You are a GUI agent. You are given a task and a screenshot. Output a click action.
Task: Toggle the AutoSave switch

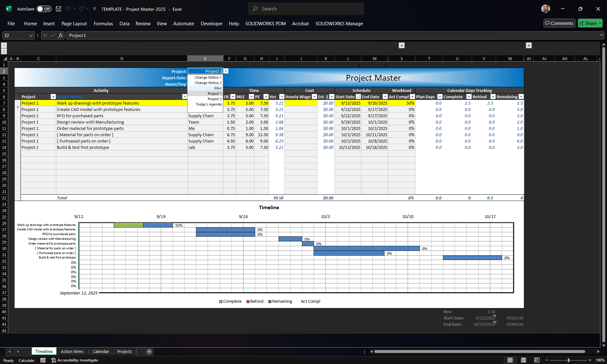tap(44, 9)
